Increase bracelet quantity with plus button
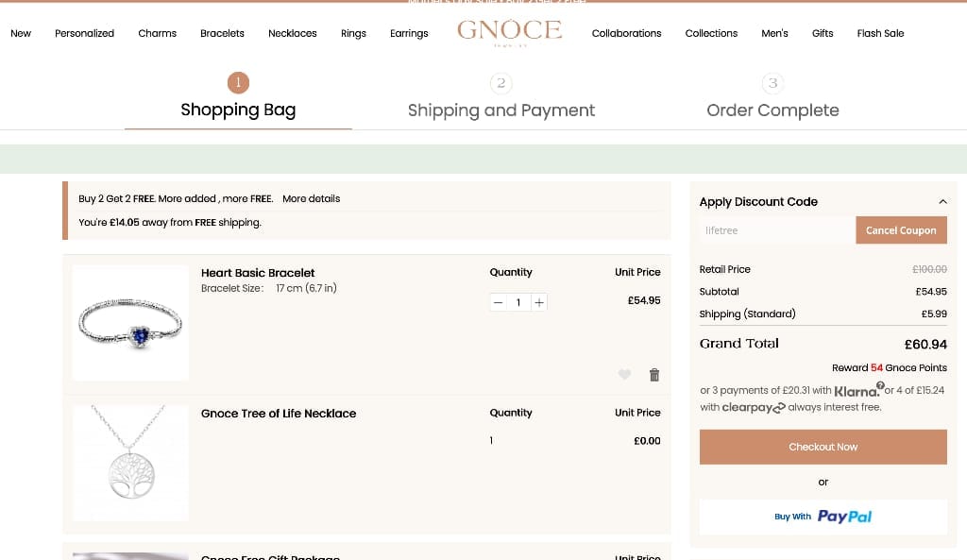Screen dimensions: 967x560 pyautogui.click(x=539, y=302)
